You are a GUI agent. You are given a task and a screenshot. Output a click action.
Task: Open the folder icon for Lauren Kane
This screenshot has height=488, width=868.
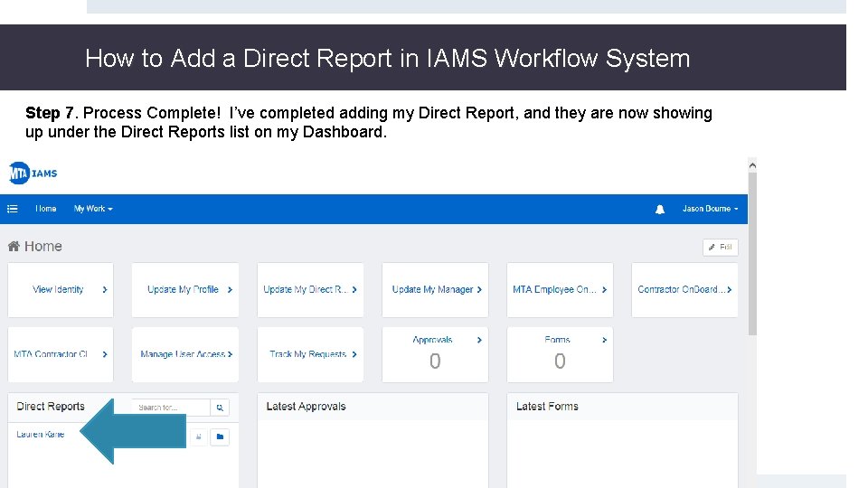pyautogui.click(x=220, y=436)
